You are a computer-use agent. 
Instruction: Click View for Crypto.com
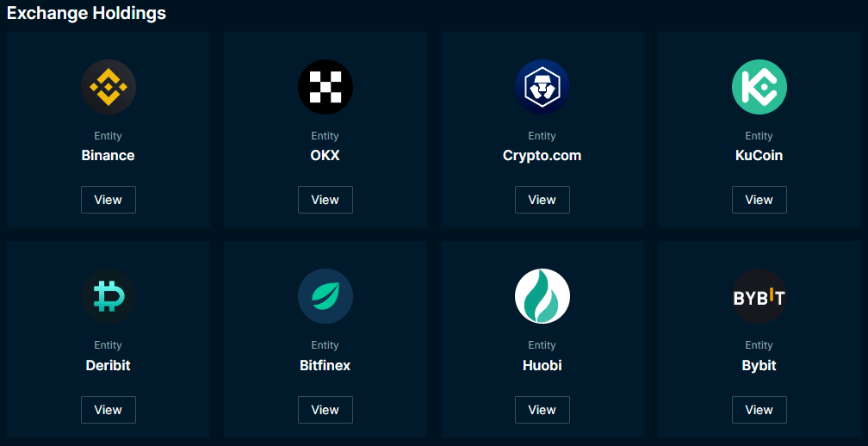pyautogui.click(x=542, y=200)
